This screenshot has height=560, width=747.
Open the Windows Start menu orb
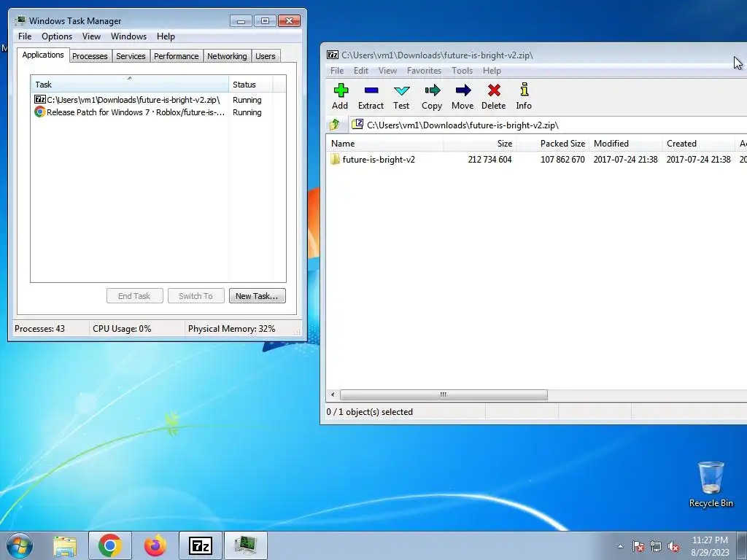[20, 545]
